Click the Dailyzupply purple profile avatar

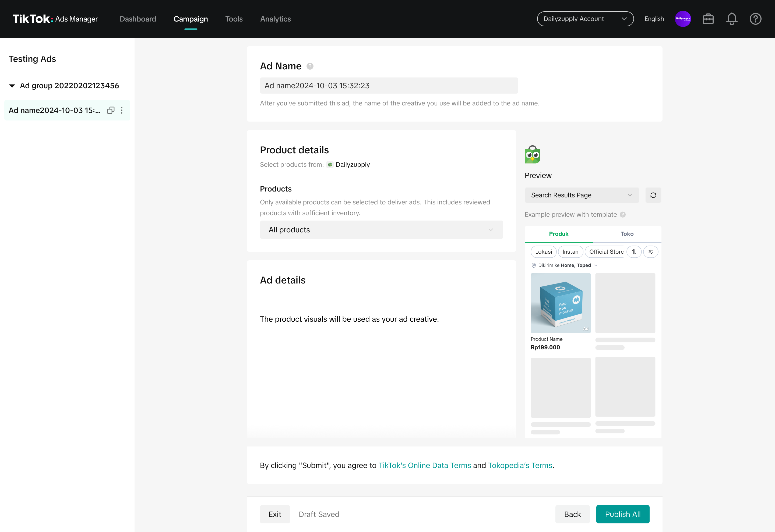(x=683, y=19)
